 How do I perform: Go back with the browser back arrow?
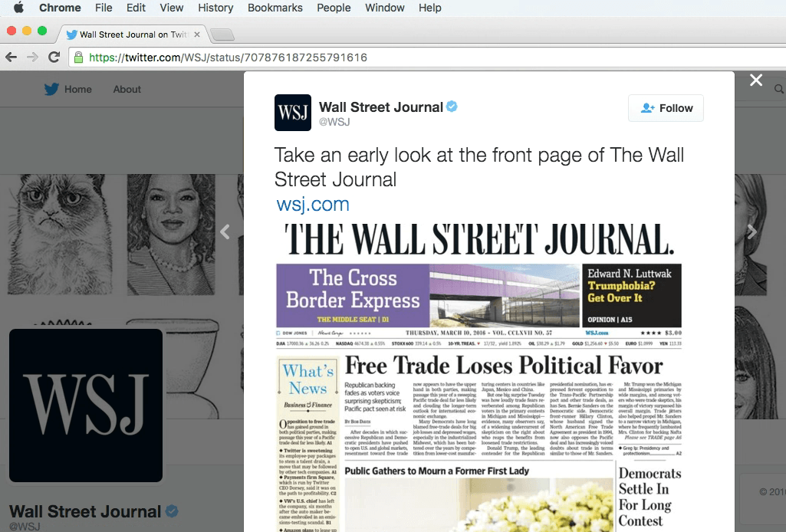point(11,57)
